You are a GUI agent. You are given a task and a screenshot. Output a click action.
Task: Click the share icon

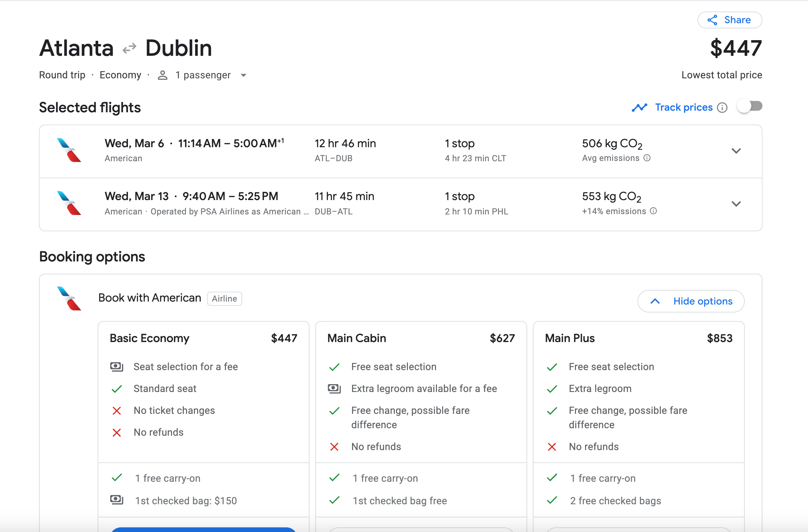pyautogui.click(x=712, y=20)
